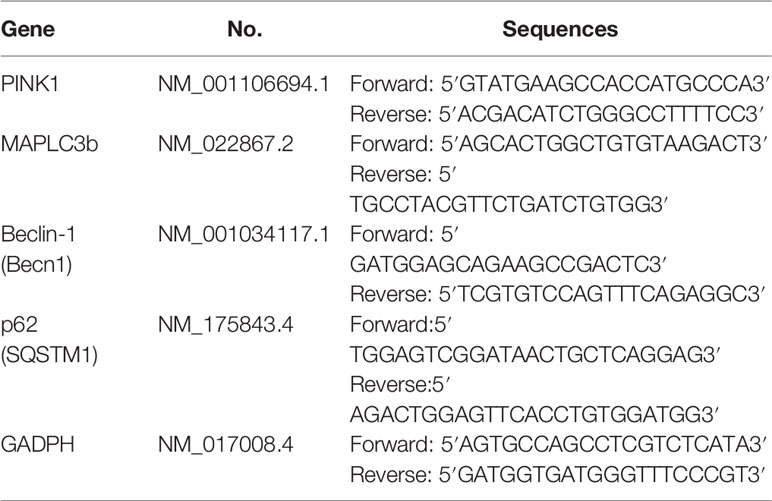772x501 pixels.
Task: Click sequence TGCCTACGTTCTGATCTGTGG
Action: click(508, 204)
